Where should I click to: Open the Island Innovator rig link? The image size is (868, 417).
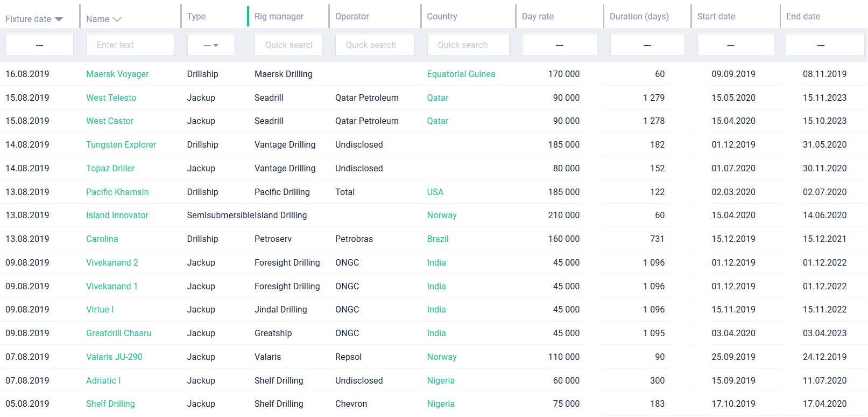tap(117, 216)
